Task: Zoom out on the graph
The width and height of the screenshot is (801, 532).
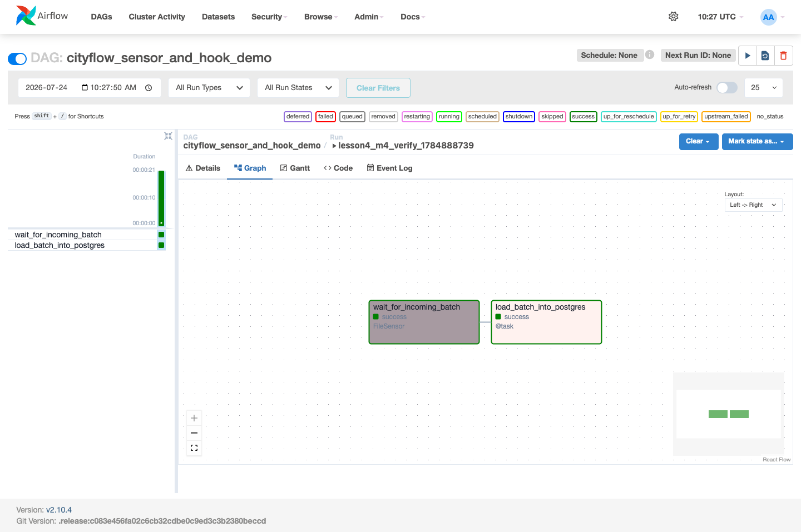Action: point(194,433)
